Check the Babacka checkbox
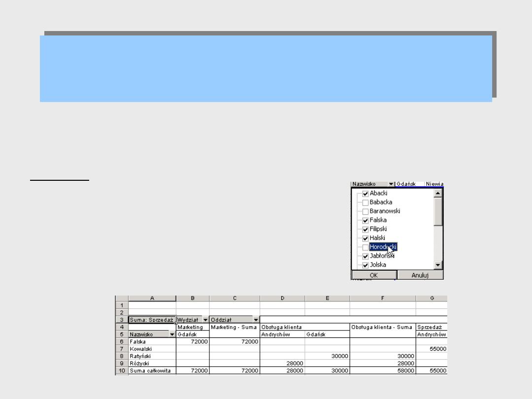Viewport: 532px width, 399px height. tap(366, 202)
